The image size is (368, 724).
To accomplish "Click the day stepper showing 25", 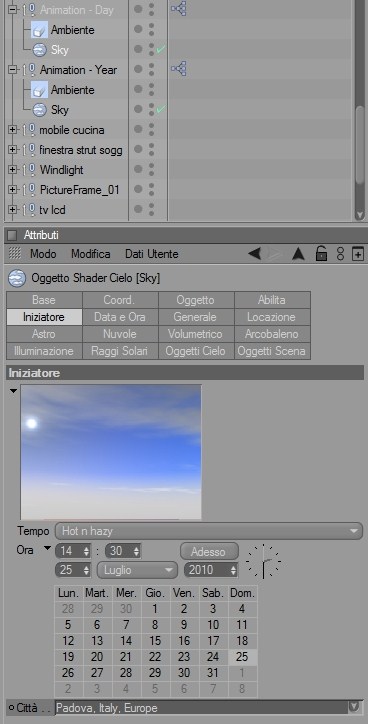I will pyautogui.click(x=73, y=570).
